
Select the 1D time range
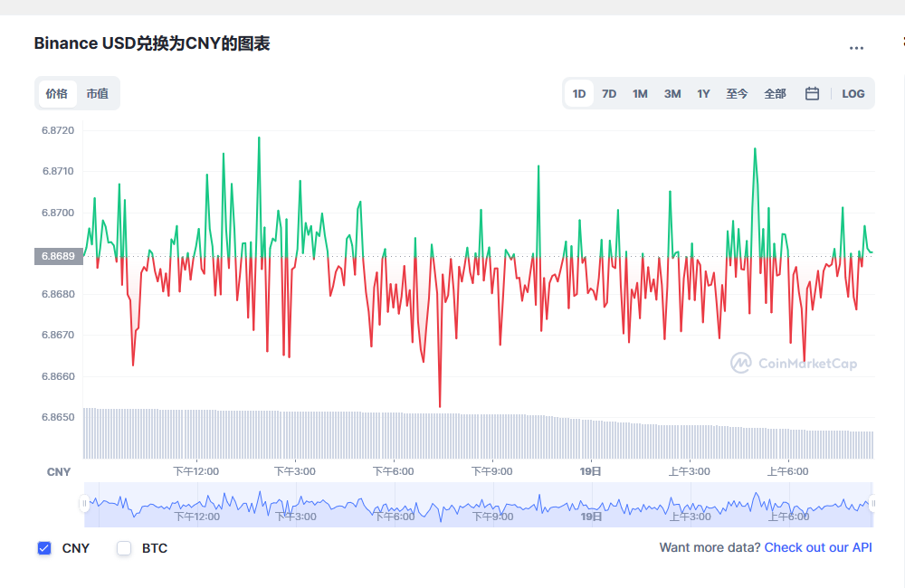coord(579,93)
